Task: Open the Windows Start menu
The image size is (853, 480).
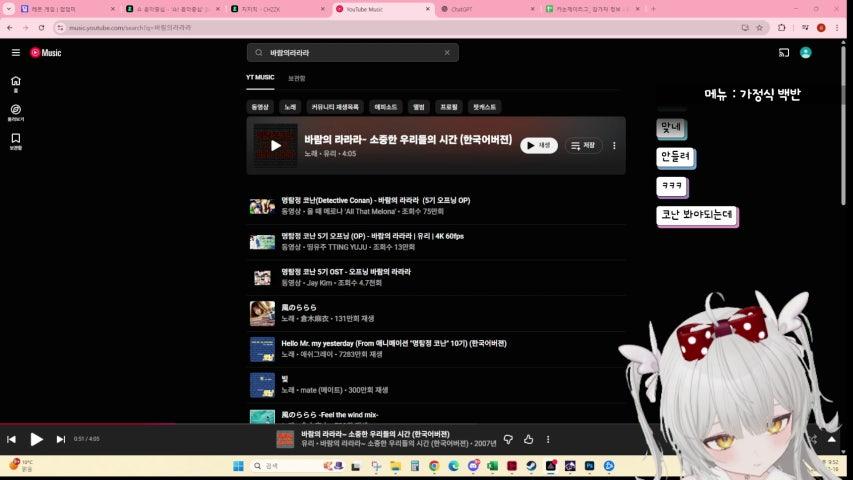Action: coord(238,466)
